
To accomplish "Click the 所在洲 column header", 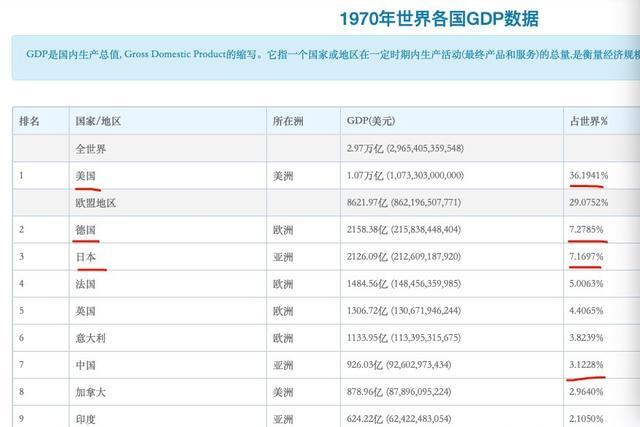I will tap(288, 121).
